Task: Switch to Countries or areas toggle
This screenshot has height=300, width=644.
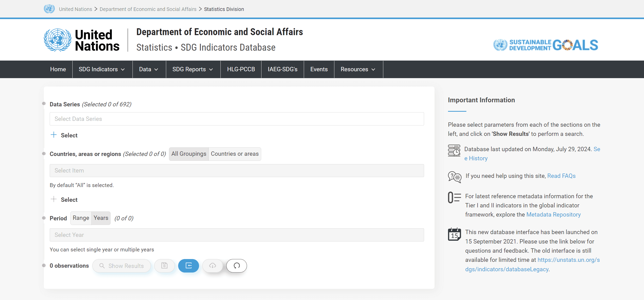Action: (234, 154)
